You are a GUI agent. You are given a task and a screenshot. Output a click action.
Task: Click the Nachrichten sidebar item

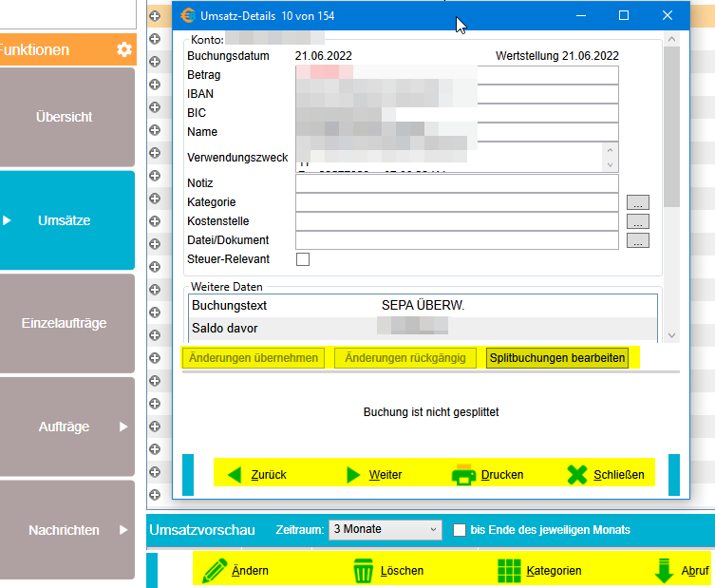pyautogui.click(x=67, y=530)
